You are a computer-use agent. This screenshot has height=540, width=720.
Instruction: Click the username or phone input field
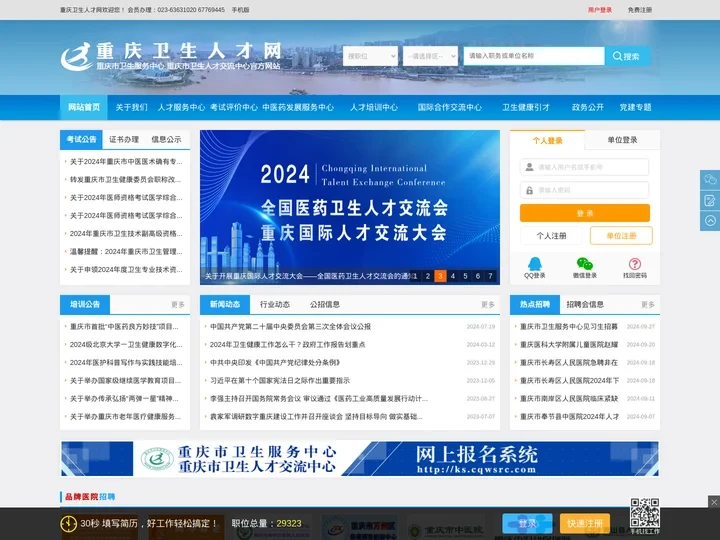pyautogui.click(x=584, y=167)
